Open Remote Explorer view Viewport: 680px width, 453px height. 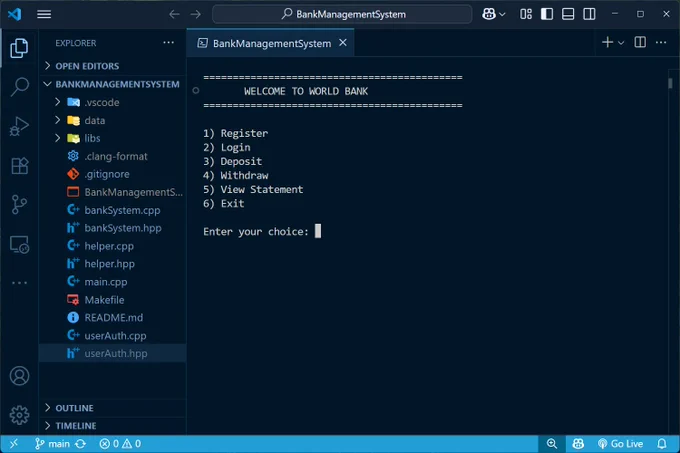pos(19,244)
